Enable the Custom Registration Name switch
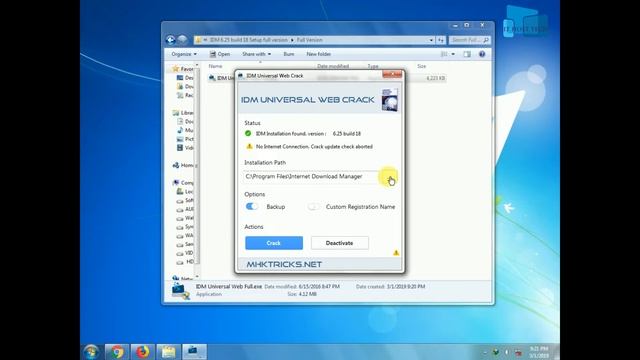Image resolution: width=640 pixels, height=360 pixels. pyautogui.click(x=313, y=207)
